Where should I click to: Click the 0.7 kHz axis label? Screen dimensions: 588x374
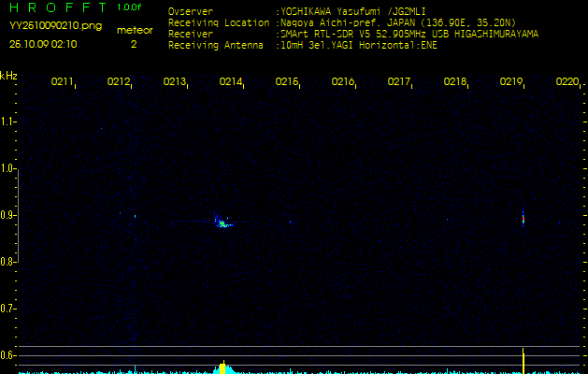point(7,309)
